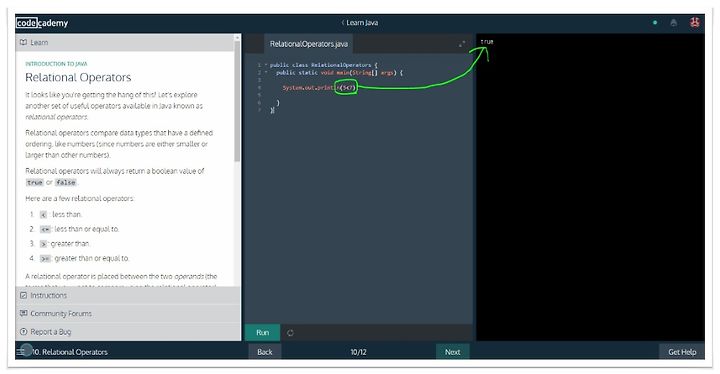Go Back to previous exercise
The image size is (720, 374).
click(x=264, y=352)
